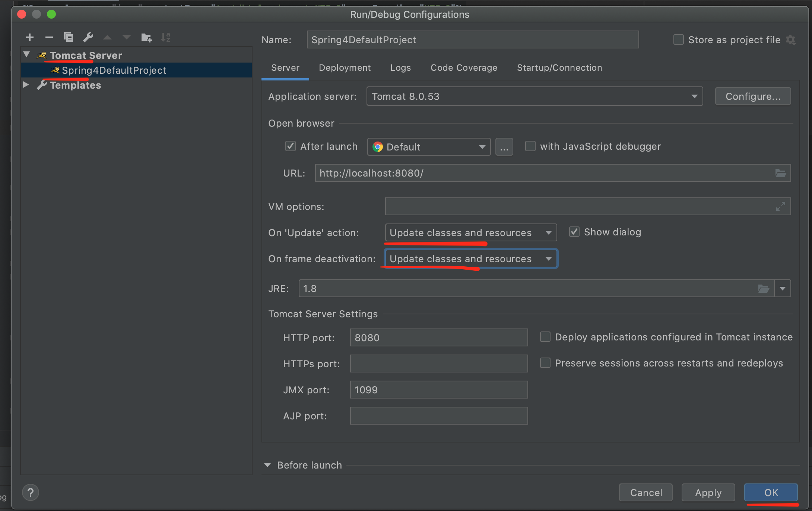
Task: Toggle Store as project file checkbox
Action: (678, 40)
